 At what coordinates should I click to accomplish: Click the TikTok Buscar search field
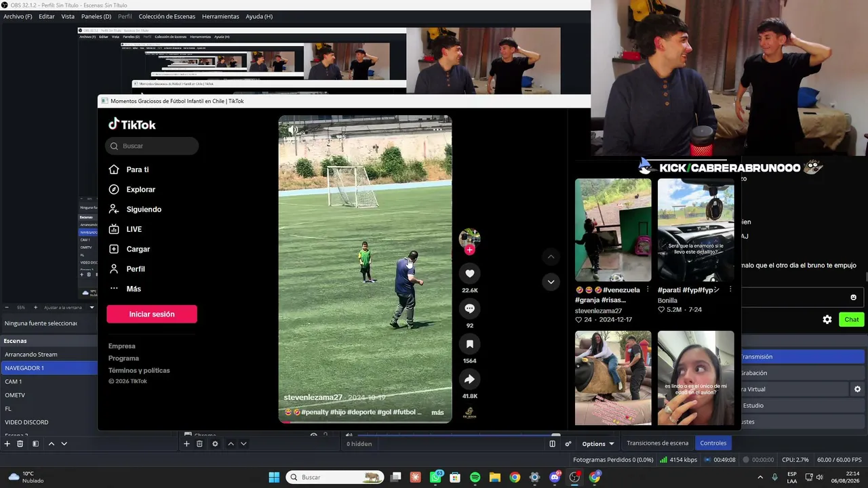point(152,146)
